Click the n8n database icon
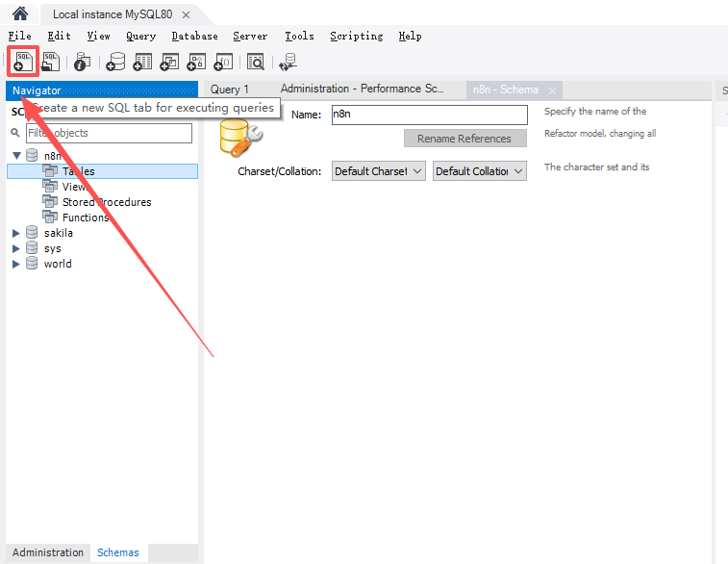This screenshot has width=728, height=564. pos(32,155)
